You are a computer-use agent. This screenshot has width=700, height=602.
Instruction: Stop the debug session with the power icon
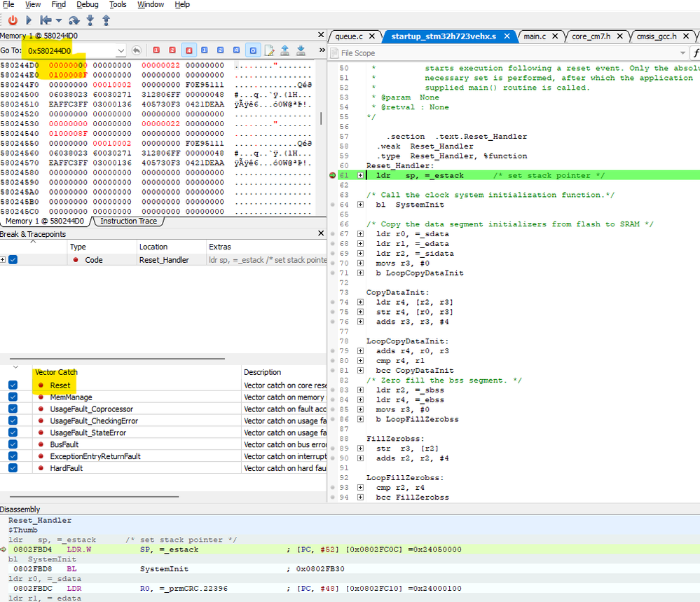[x=13, y=20]
